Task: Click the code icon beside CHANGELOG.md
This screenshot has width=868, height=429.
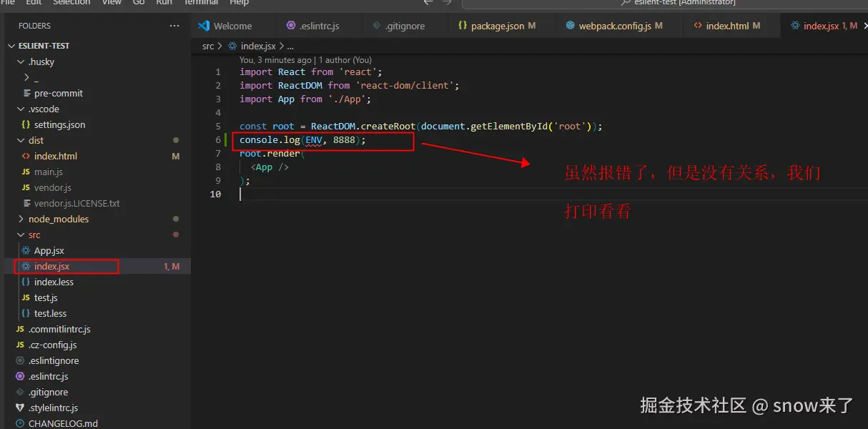Action: click(20, 423)
